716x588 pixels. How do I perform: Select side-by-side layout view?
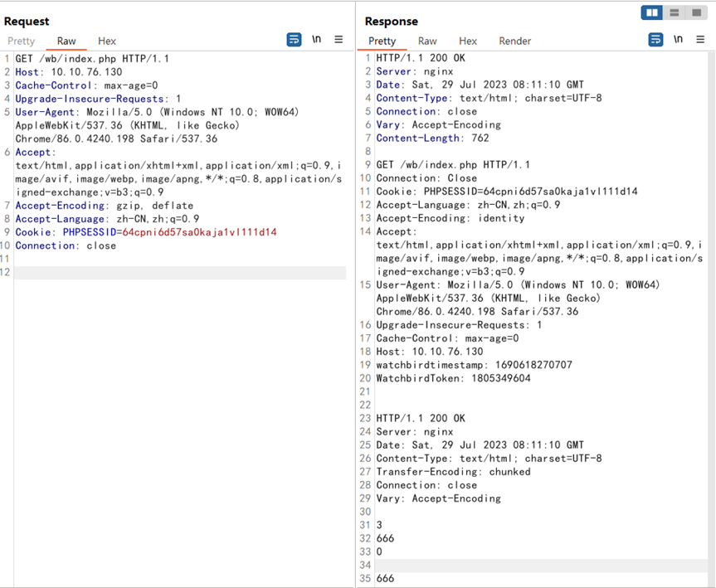[x=652, y=12]
